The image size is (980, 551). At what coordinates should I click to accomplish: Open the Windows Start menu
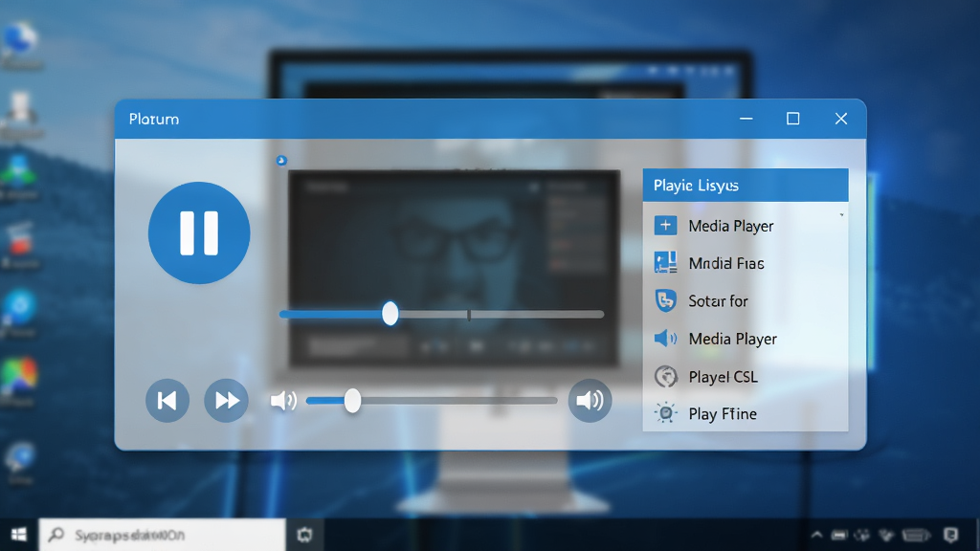19,535
